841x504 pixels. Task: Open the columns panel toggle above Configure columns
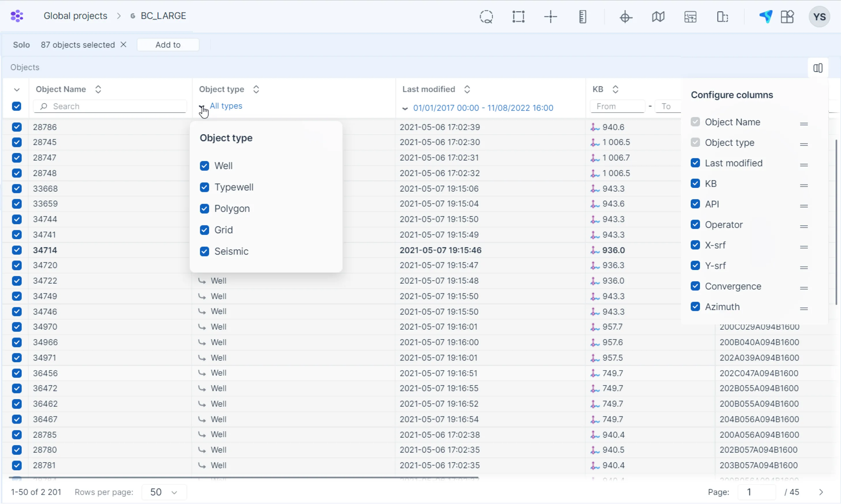click(818, 68)
